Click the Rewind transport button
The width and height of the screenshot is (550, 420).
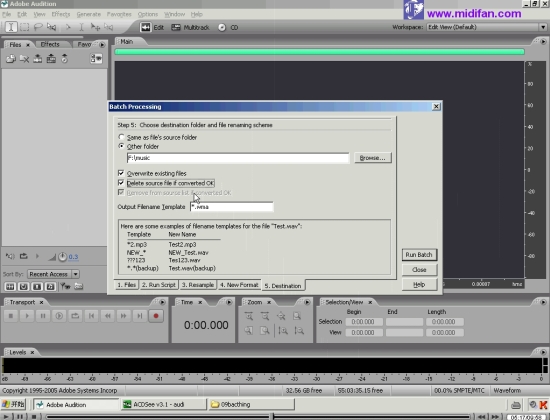[108, 316]
